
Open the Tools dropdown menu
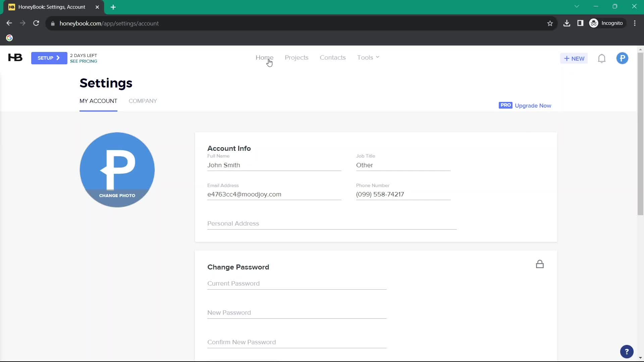pyautogui.click(x=368, y=57)
